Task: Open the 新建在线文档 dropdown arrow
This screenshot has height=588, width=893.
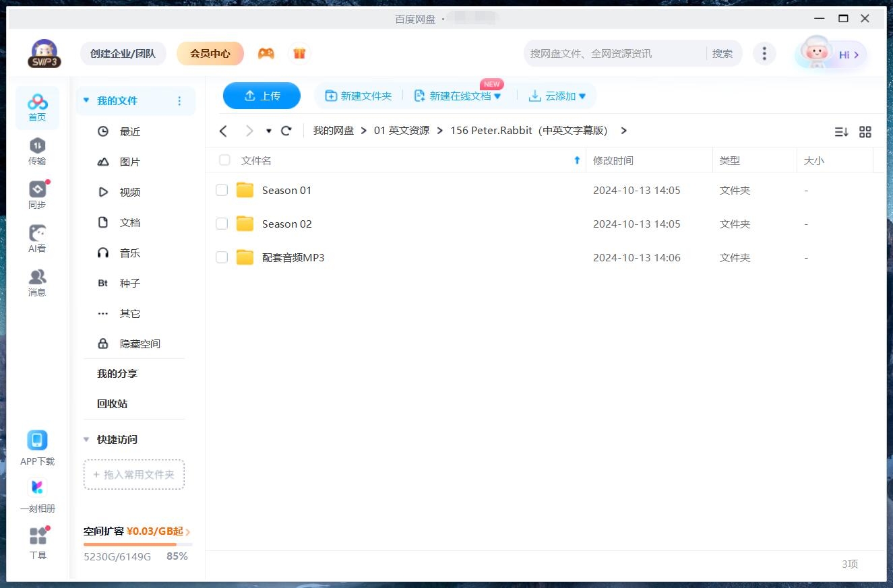Action: pyautogui.click(x=497, y=96)
